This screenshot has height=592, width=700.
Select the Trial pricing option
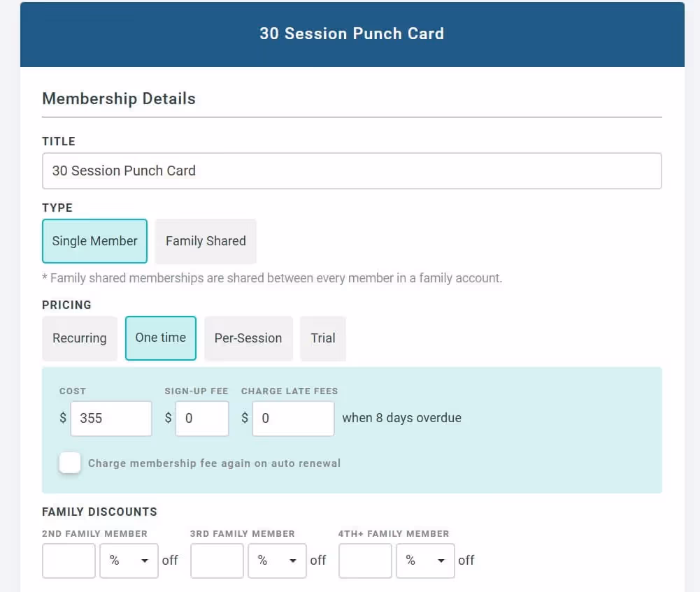pyautogui.click(x=323, y=338)
